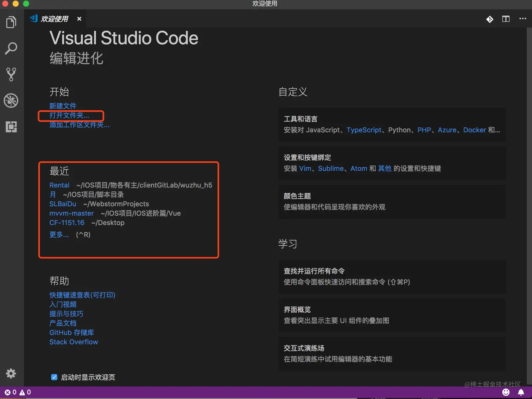Click the warnings count in the status bar
The image size is (532, 399).
pyautogui.click(x=25, y=392)
